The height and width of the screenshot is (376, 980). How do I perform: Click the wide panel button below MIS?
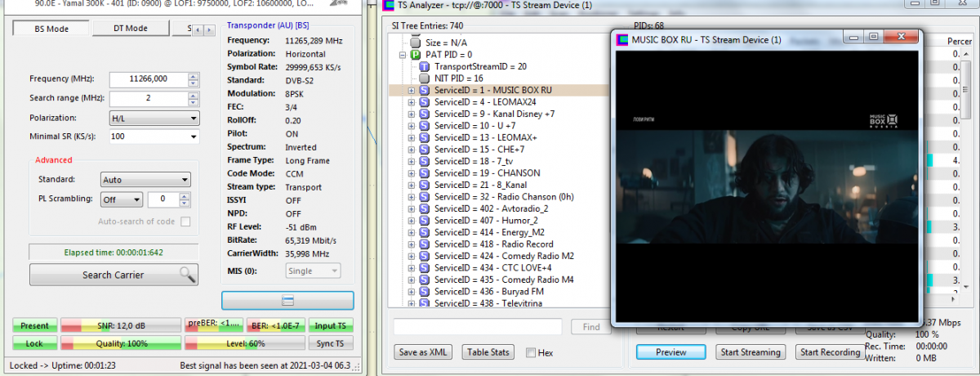(287, 300)
